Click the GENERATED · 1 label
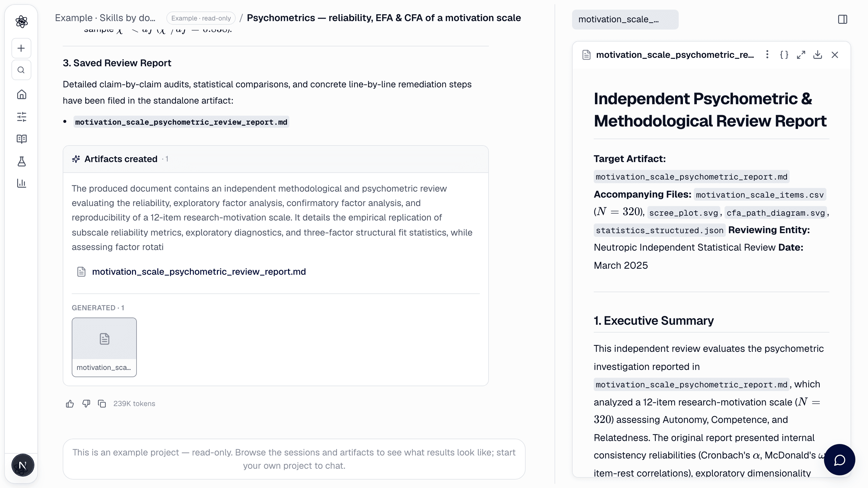The width and height of the screenshot is (868, 488). (98, 308)
